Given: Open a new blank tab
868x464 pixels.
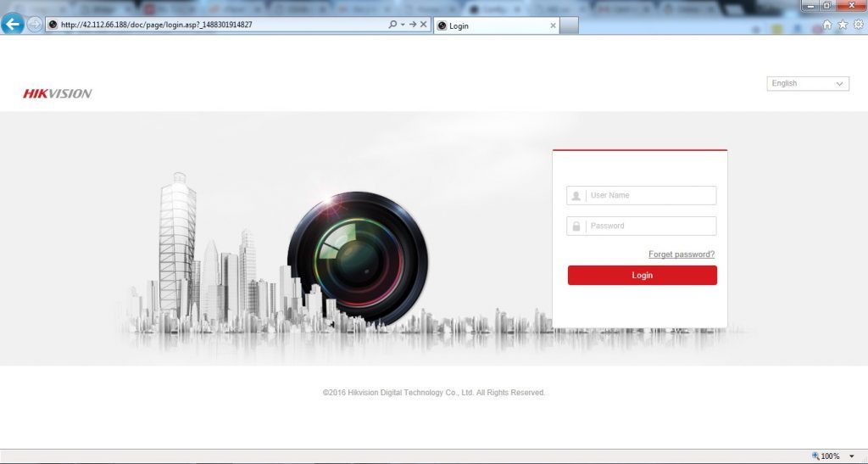Looking at the screenshot, I should click(x=569, y=25).
